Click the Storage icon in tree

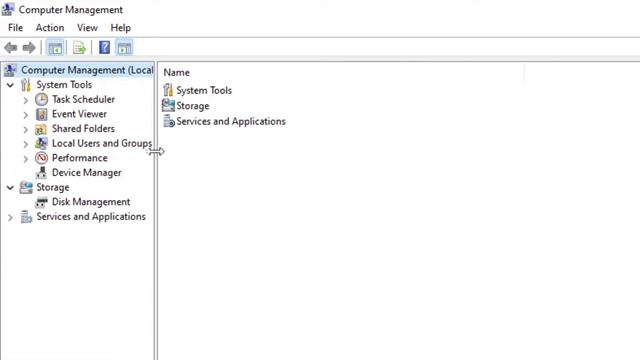click(x=26, y=187)
